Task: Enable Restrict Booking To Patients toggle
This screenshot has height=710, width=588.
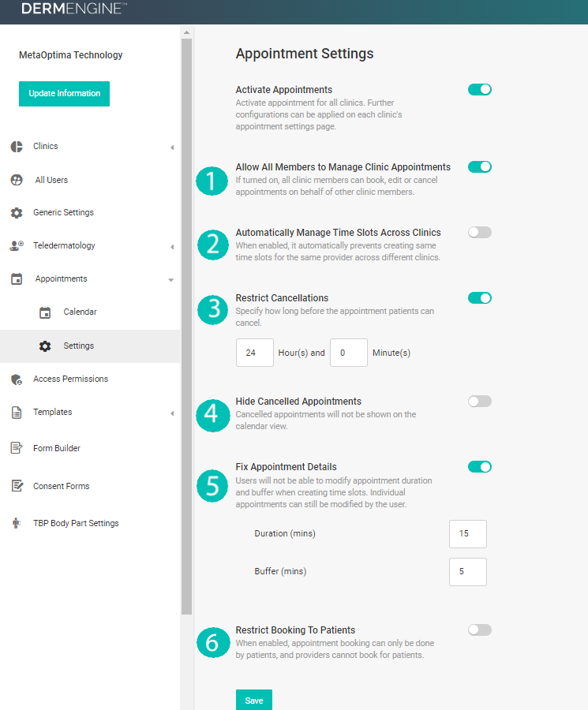Action: pyautogui.click(x=480, y=630)
